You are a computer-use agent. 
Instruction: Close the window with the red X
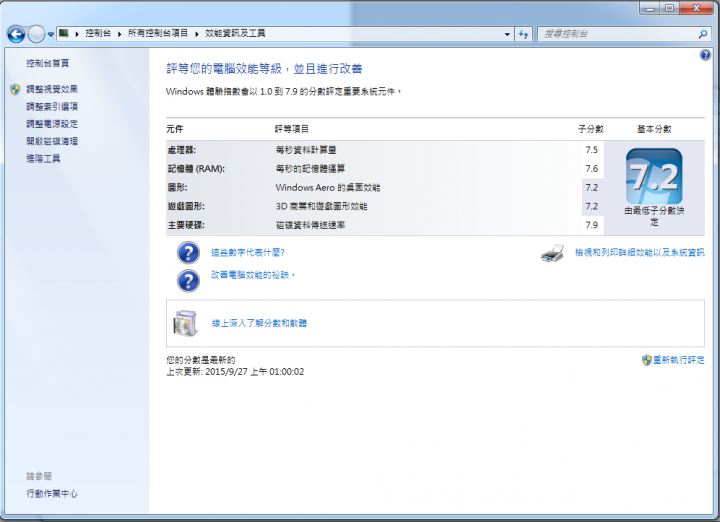696,8
